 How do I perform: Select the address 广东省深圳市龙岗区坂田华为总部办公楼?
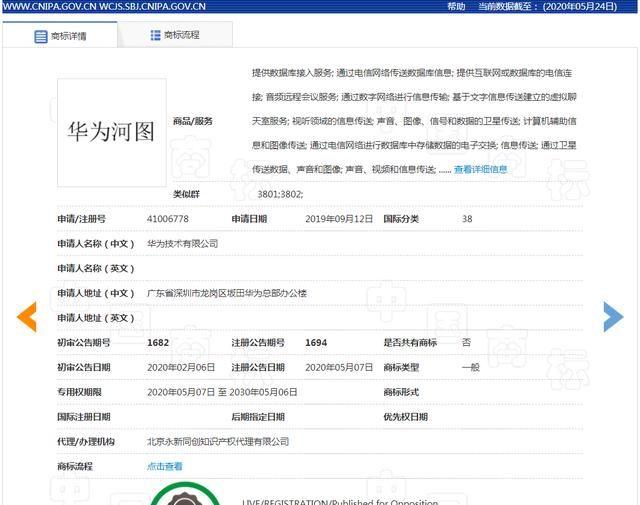227,293
